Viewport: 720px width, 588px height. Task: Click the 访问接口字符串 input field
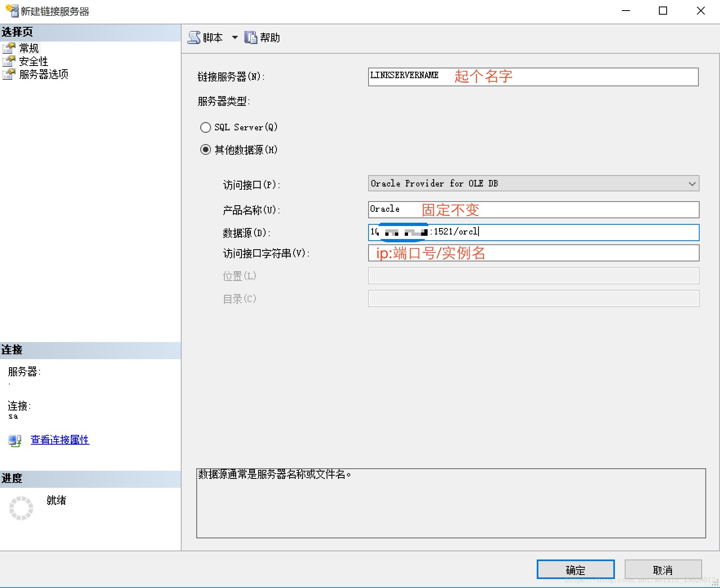pyautogui.click(x=533, y=253)
